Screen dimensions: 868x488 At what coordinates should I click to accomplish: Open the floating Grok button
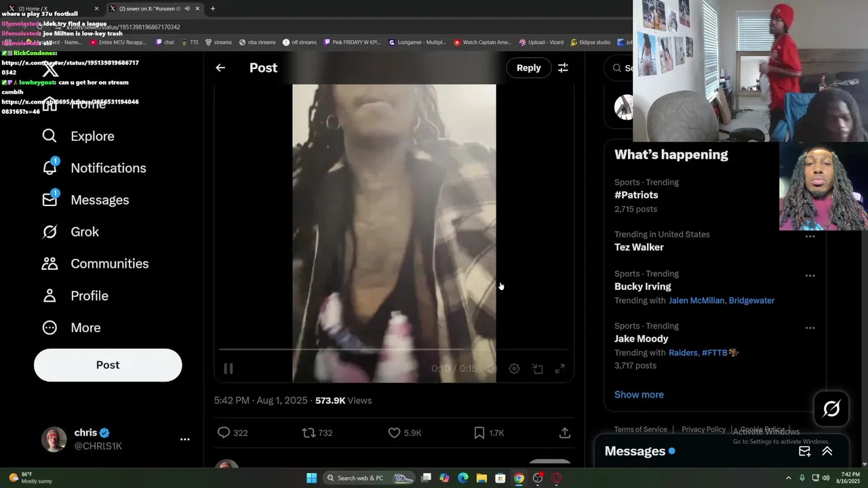pos(831,409)
